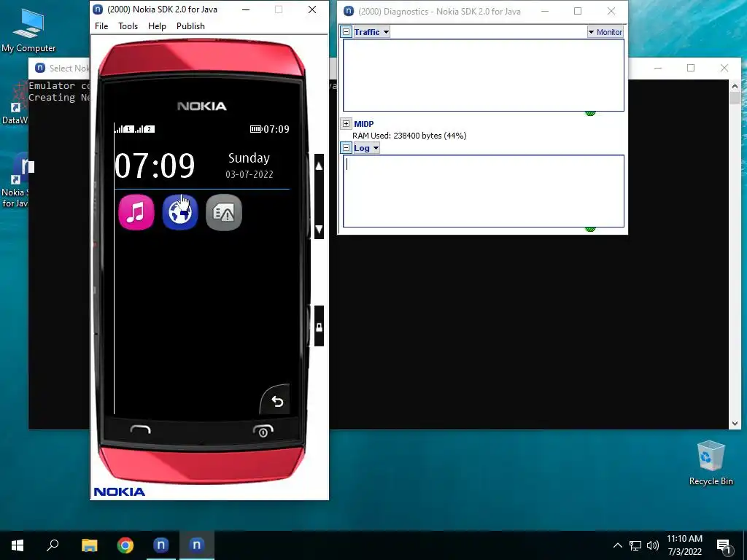Open the Music app on the phone screen

pyautogui.click(x=136, y=212)
